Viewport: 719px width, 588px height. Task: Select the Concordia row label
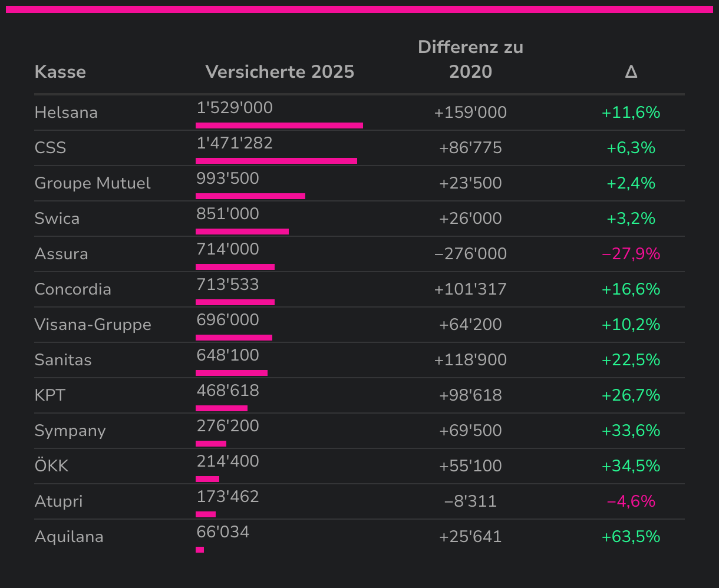point(72,289)
